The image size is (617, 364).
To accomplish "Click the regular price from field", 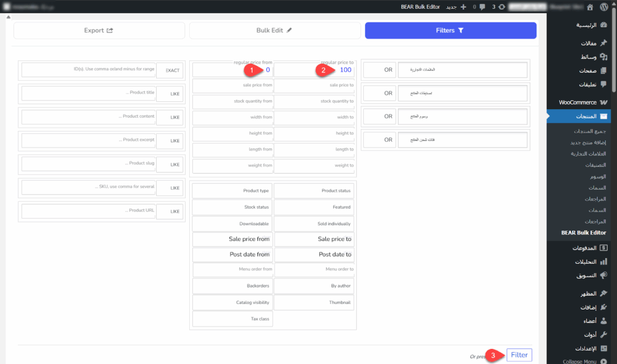I will pyautogui.click(x=232, y=71).
